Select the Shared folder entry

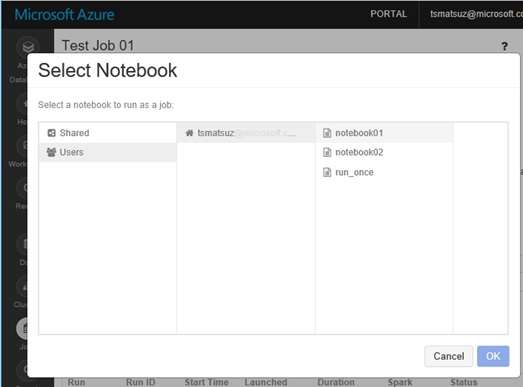pos(107,133)
